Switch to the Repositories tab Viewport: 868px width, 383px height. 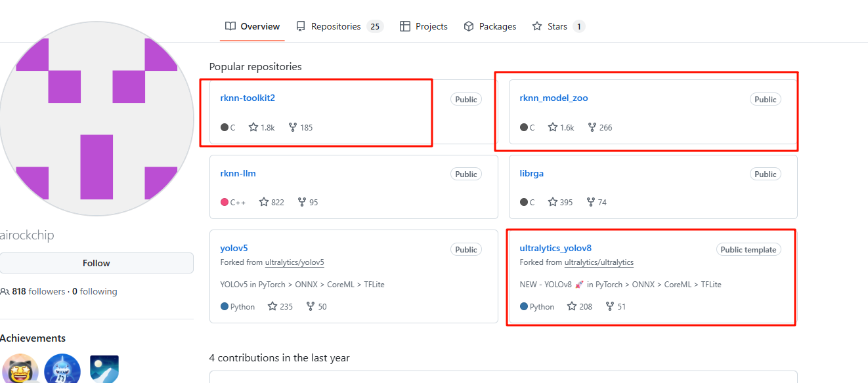339,26
